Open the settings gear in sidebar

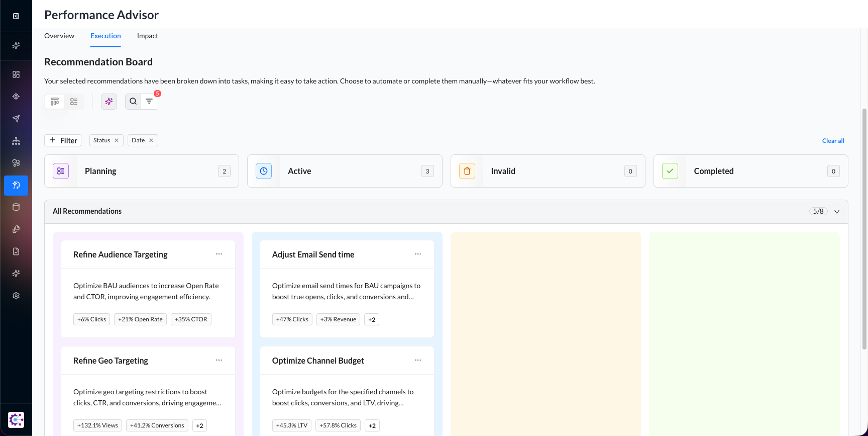coord(16,296)
